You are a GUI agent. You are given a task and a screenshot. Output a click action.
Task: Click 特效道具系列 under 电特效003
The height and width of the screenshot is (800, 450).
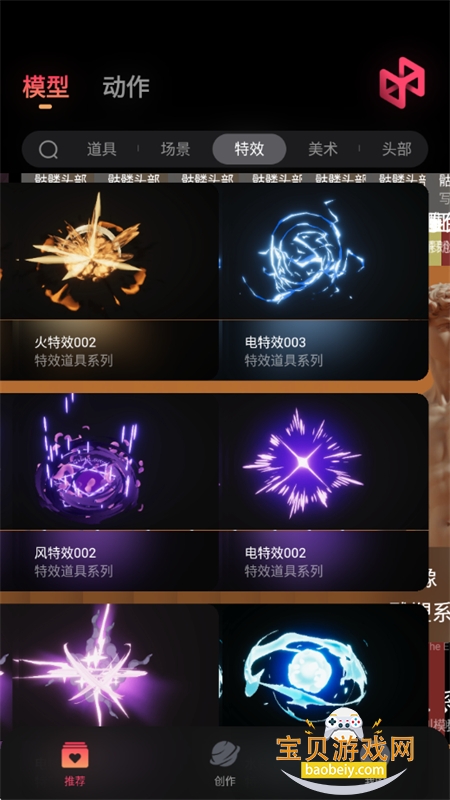pyautogui.click(x=284, y=361)
